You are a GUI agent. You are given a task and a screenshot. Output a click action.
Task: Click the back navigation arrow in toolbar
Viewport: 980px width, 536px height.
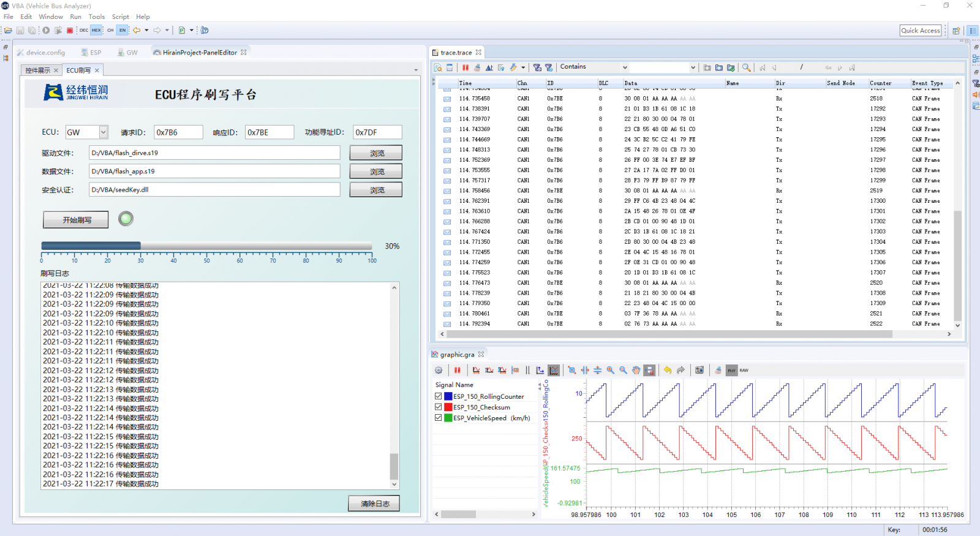(x=137, y=30)
